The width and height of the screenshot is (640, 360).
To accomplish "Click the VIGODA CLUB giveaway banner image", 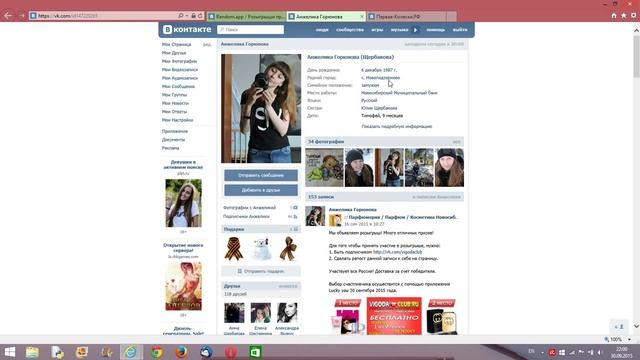I will pyautogui.click(x=394, y=316).
